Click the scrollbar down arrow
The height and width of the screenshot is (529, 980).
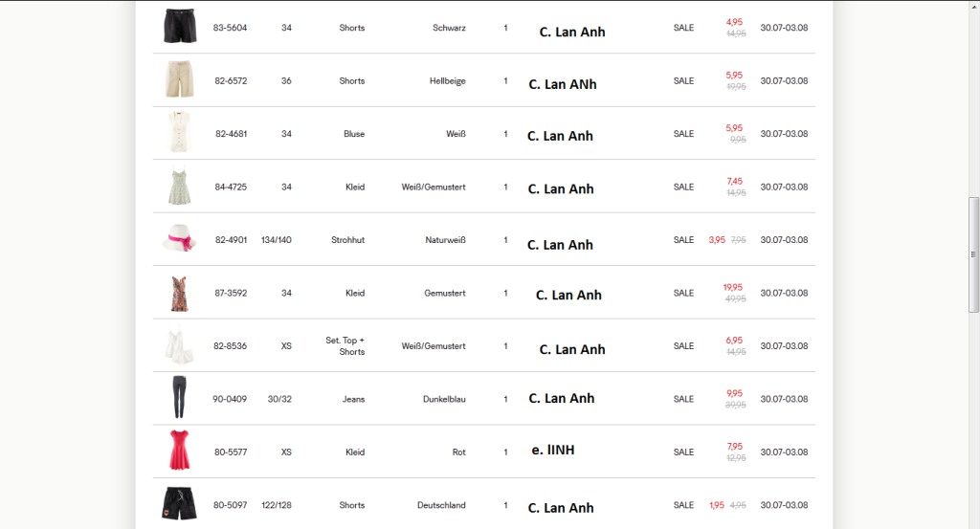pos(974,522)
